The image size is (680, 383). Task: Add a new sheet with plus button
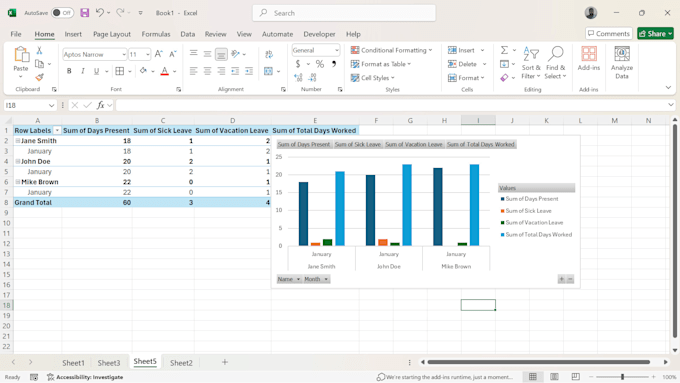[225, 362]
